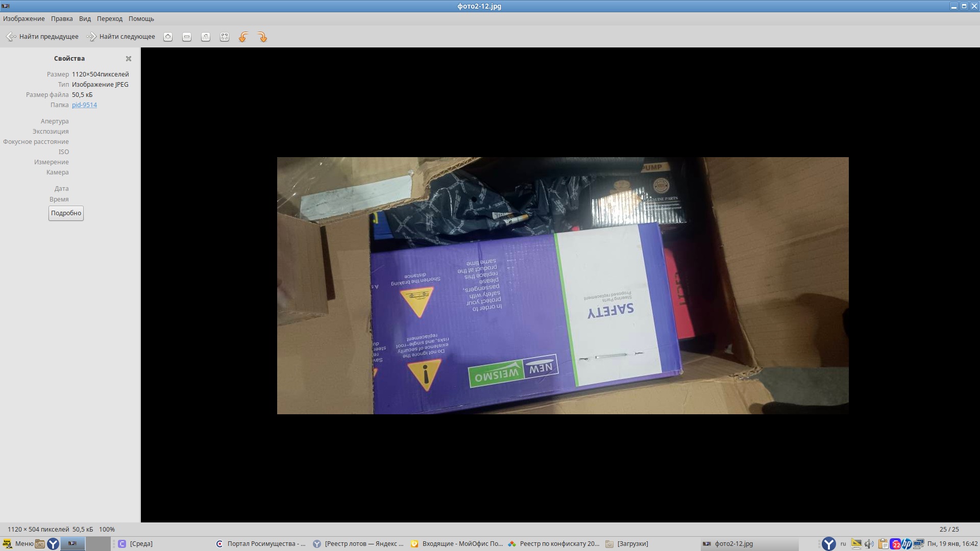Click the displayed cardboard box photo
The height and width of the screenshot is (551, 980).
tap(562, 286)
